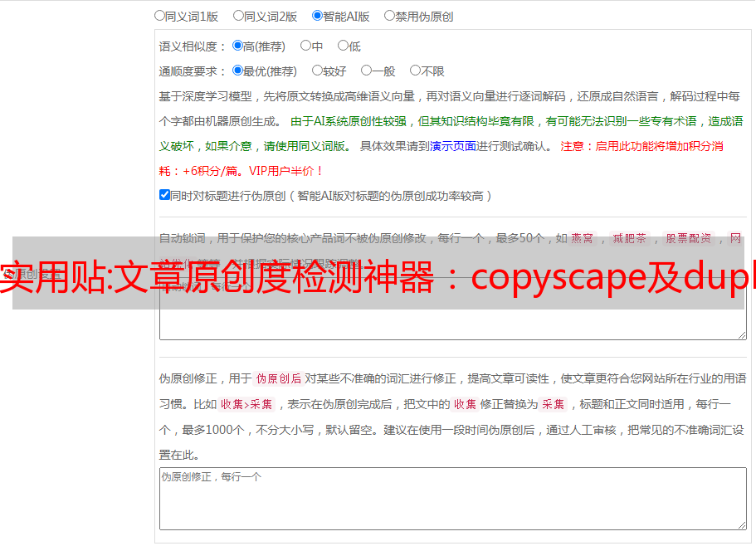756x546 pixels.
Task: Choose the 智能AI版 mode
Action: coord(317,16)
